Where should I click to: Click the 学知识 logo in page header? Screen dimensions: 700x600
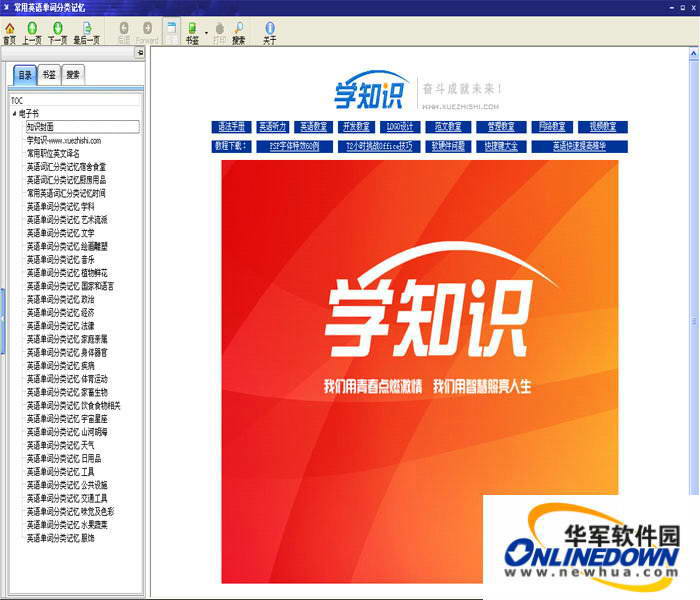point(371,91)
